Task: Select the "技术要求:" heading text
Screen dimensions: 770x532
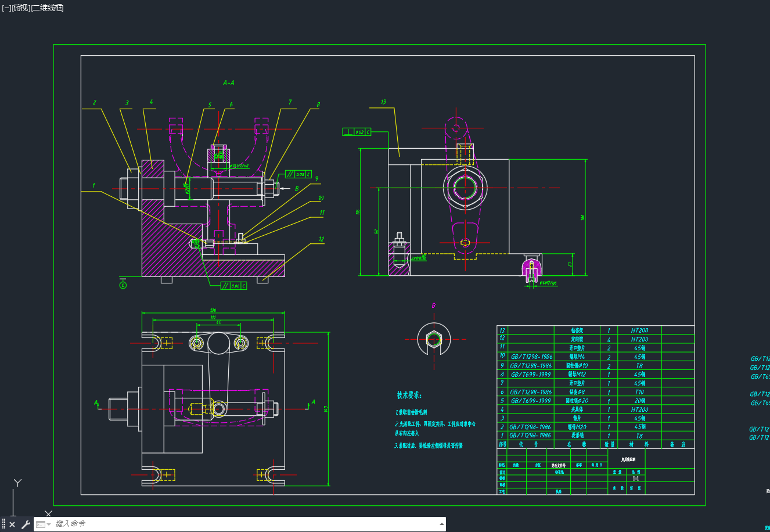Action: [409, 395]
